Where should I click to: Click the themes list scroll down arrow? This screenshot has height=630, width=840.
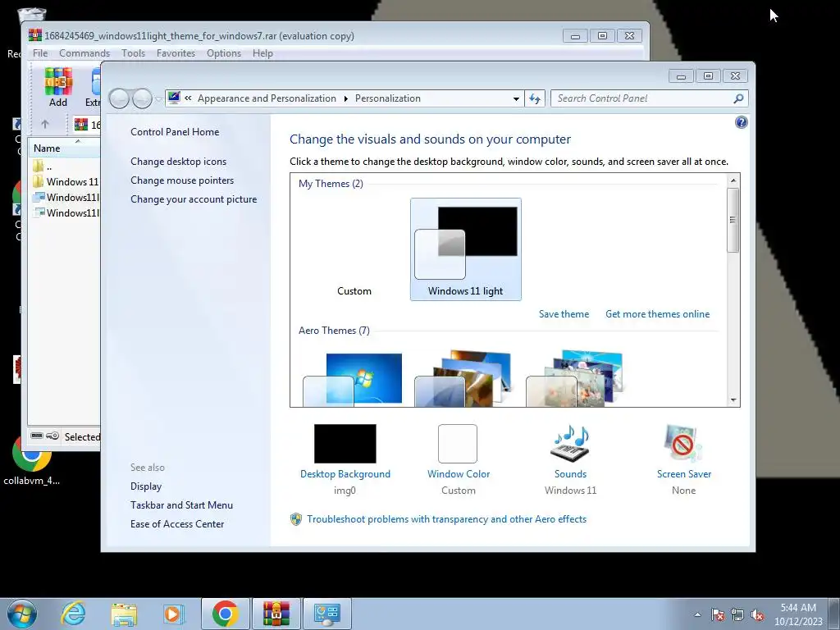click(733, 399)
